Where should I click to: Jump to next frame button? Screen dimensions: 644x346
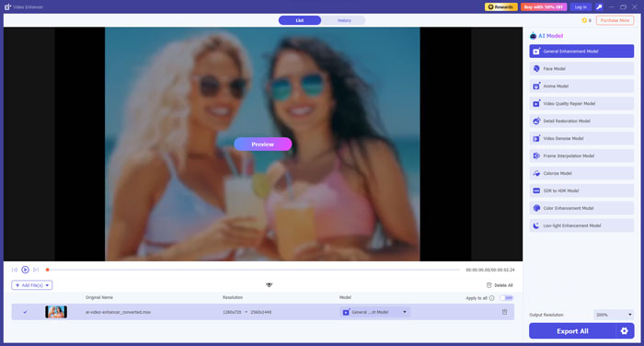click(x=36, y=270)
